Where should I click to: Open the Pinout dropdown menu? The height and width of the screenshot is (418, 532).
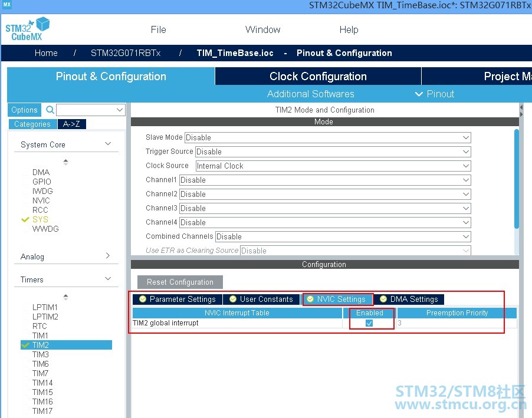point(435,94)
